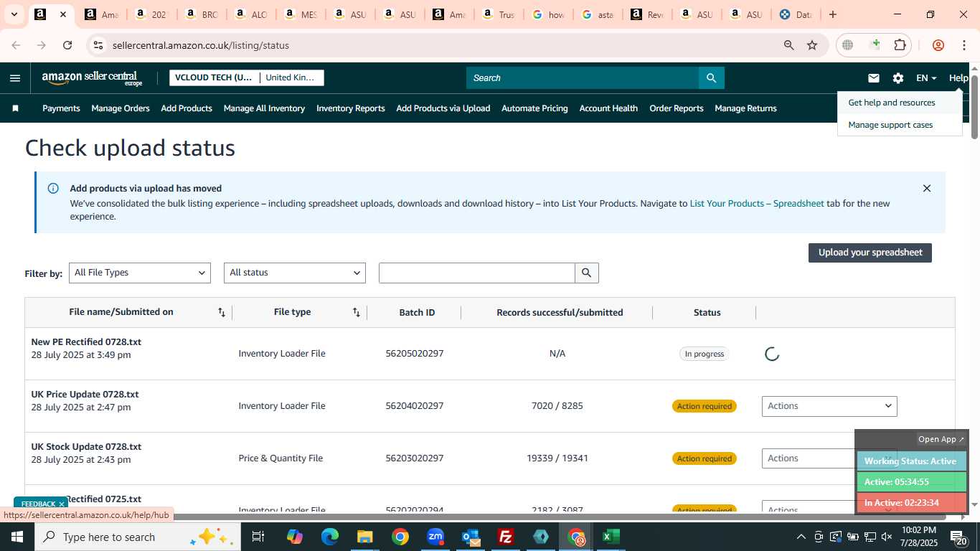Screen dimensions: 980x551
Task: Open the settings gear icon
Action: [897, 78]
